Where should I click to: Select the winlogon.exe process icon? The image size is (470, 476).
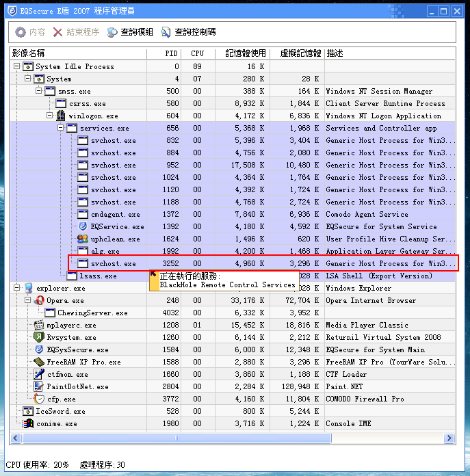click(61, 116)
